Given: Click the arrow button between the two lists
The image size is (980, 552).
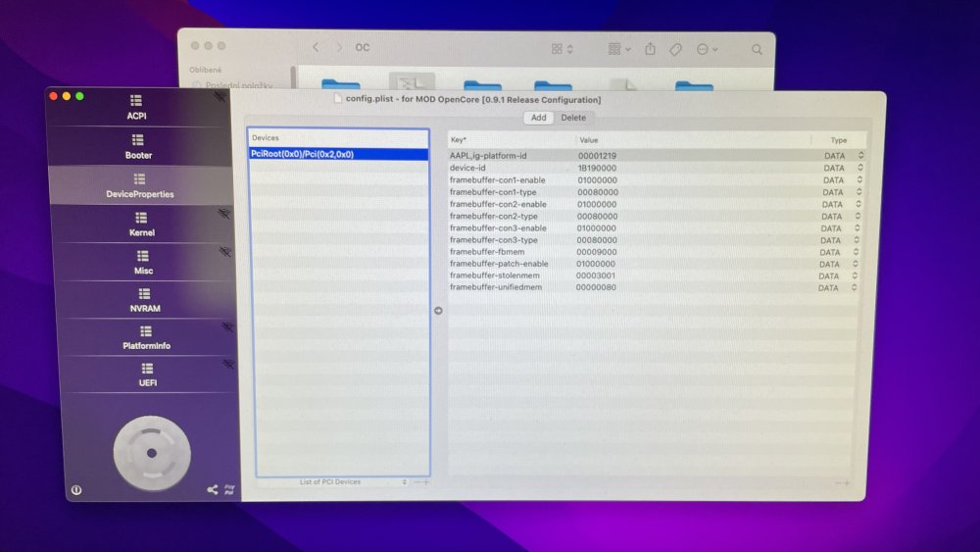Looking at the screenshot, I should pos(438,311).
